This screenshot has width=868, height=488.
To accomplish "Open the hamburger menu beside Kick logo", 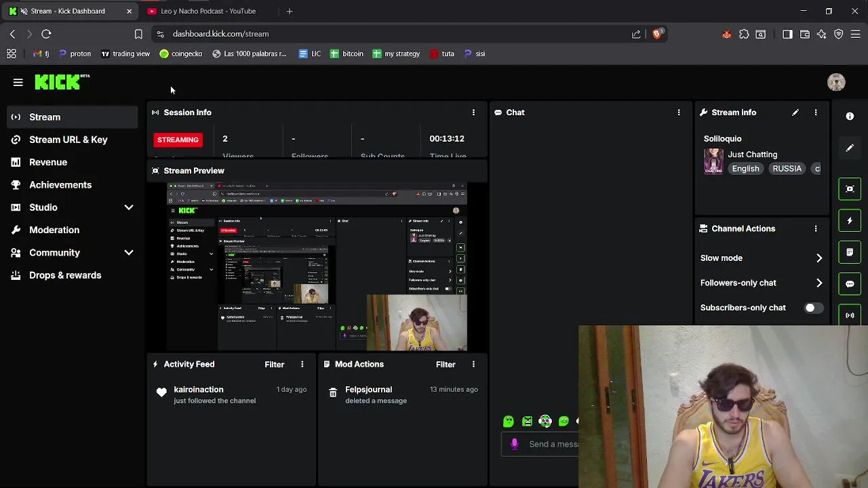I will tap(18, 83).
